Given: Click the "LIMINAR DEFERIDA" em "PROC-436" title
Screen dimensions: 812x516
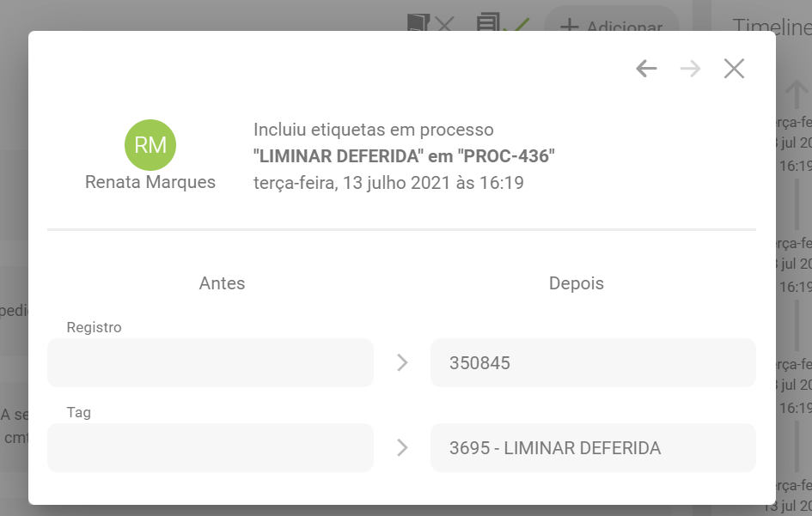Looking at the screenshot, I should coord(404,156).
